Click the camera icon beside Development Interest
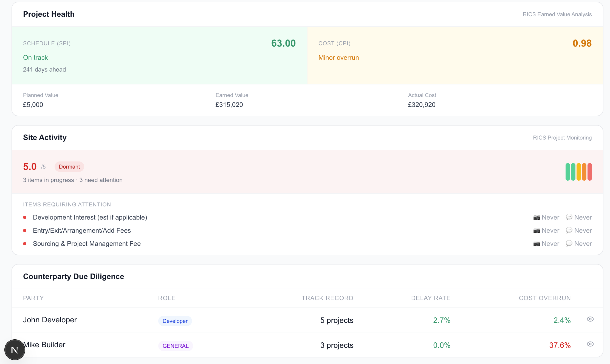Viewport: 610px width, 364px height. [537, 217]
